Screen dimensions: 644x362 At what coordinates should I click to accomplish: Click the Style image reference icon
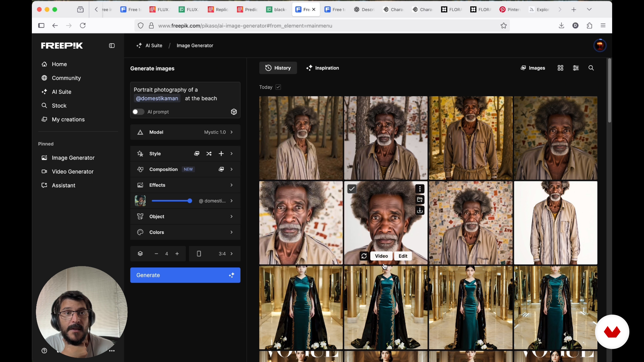pos(197,153)
